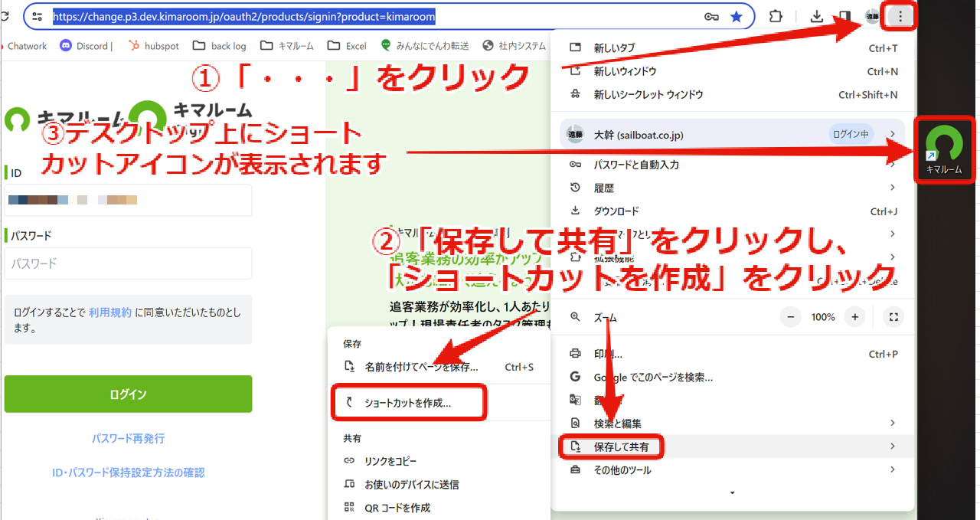Open the side panel toolbar icon
Viewport: 980px width, 520px height.
[x=844, y=16]
